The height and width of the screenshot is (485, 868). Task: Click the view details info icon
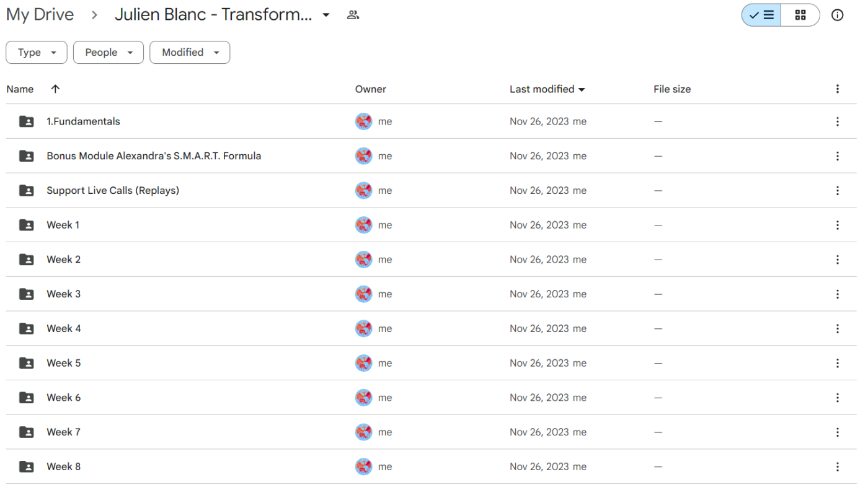(837, 14)
